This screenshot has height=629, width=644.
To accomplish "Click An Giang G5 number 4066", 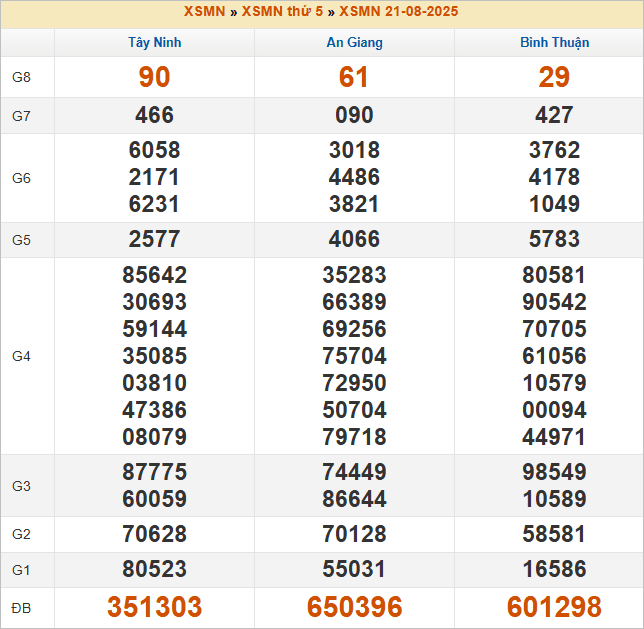I will coord(354,239).
